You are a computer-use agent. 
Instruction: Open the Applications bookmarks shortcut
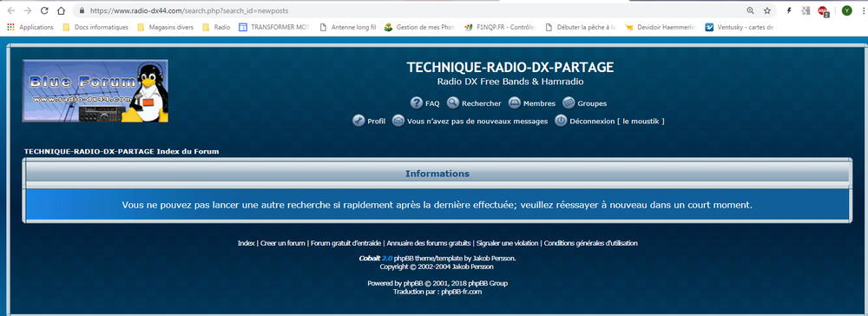[30, 27]
